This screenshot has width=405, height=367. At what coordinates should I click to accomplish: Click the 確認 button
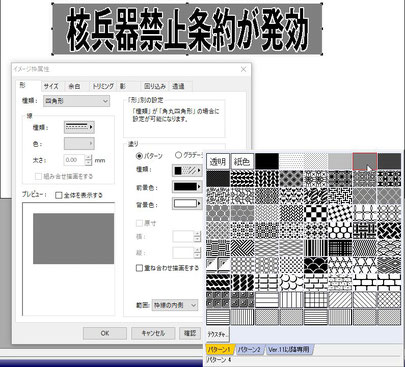(x=190, y=333)
